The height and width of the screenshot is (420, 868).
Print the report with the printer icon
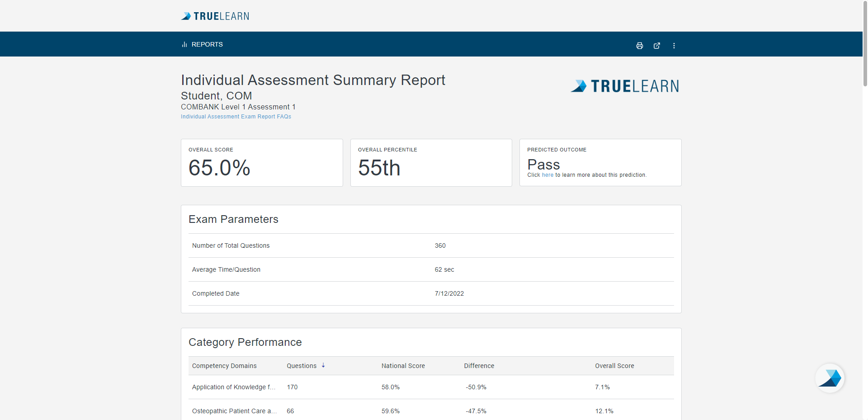[639, 46]
